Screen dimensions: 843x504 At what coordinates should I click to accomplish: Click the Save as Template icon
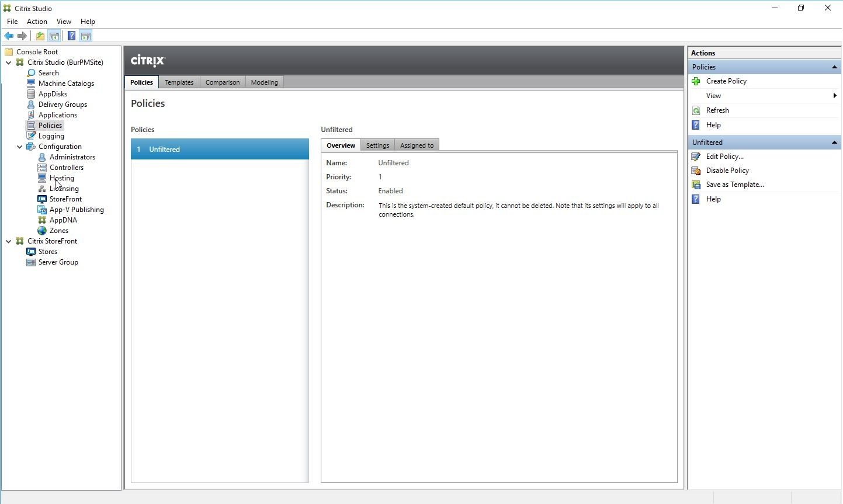tap(696, 185)
